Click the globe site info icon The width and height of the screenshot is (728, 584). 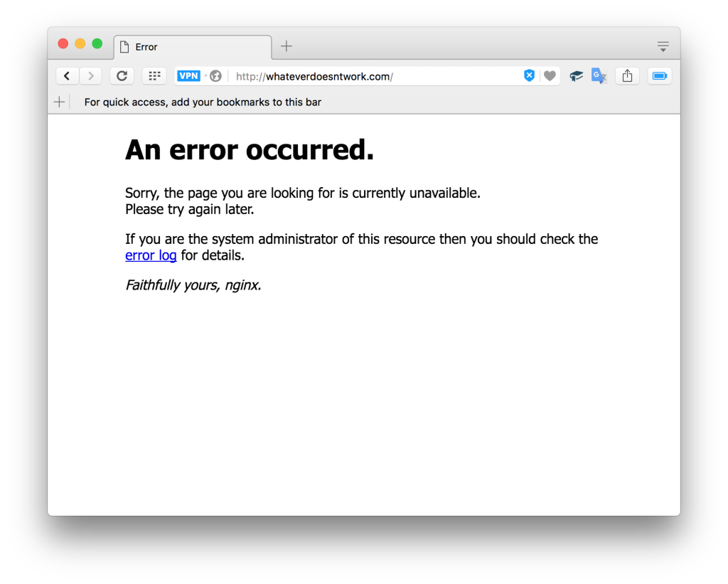click(x=215, y=75)
